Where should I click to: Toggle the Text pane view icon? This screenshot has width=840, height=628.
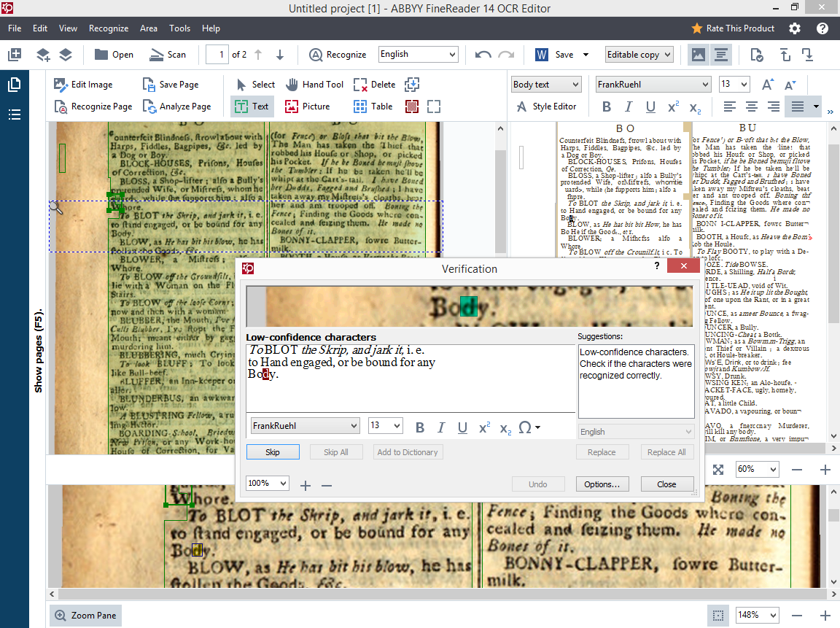(722, 54)
